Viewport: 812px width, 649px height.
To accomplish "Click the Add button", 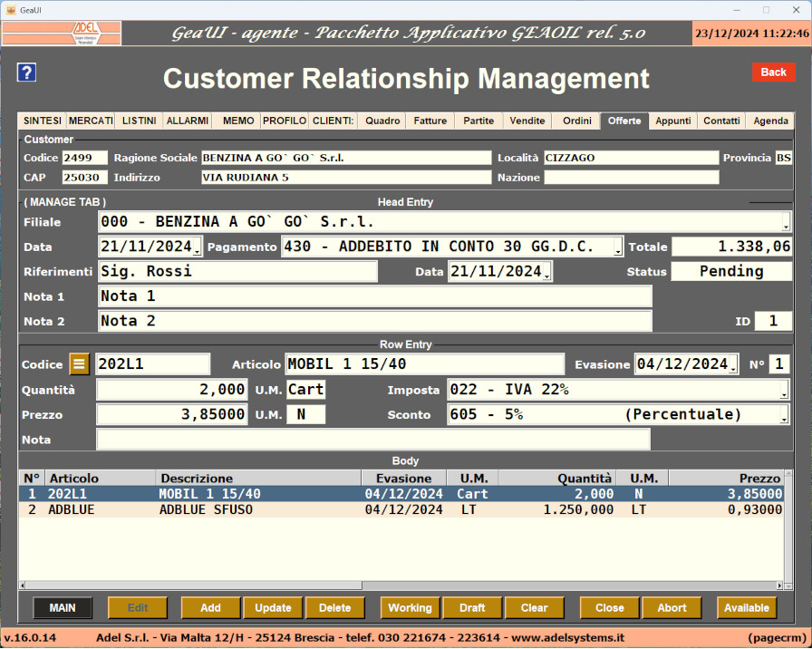I will [210, 607].
